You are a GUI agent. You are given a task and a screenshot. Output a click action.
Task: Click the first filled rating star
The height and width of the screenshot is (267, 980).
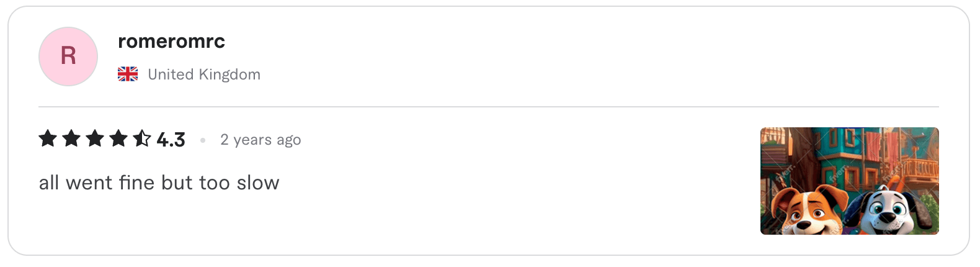tap(48, 138)
